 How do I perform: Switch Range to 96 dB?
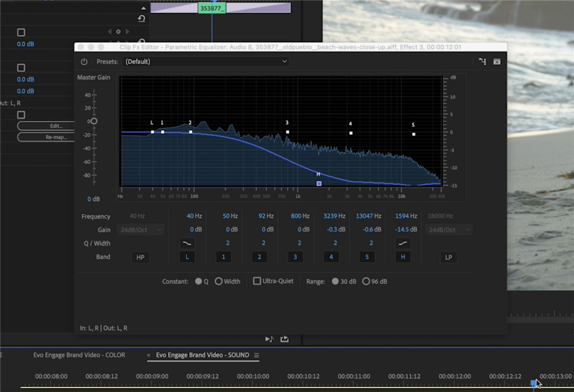pos(366,281)
